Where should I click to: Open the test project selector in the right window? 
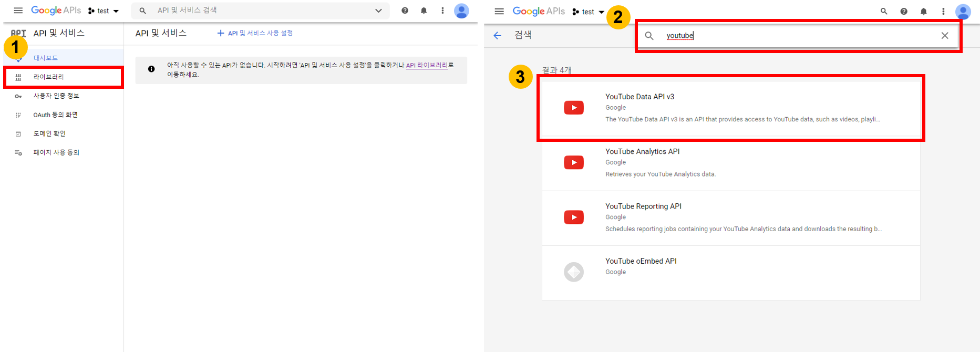(x=588, y=12)
